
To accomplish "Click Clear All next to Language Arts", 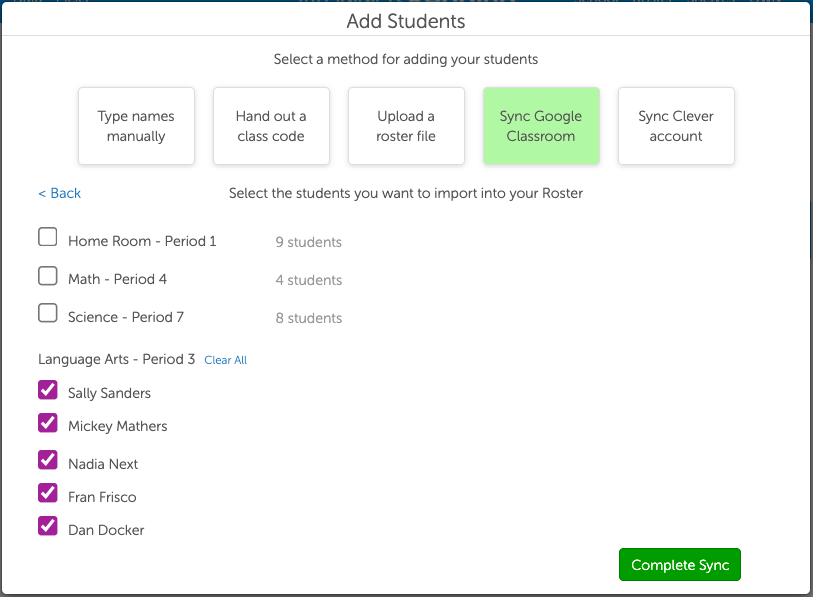I will 225,360.
